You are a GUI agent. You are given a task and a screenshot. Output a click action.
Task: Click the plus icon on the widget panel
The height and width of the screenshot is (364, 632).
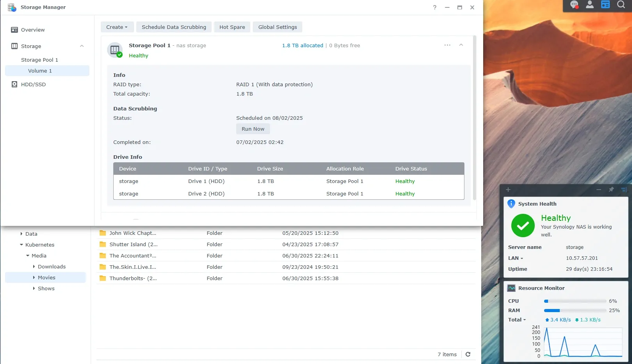[508, 190]
